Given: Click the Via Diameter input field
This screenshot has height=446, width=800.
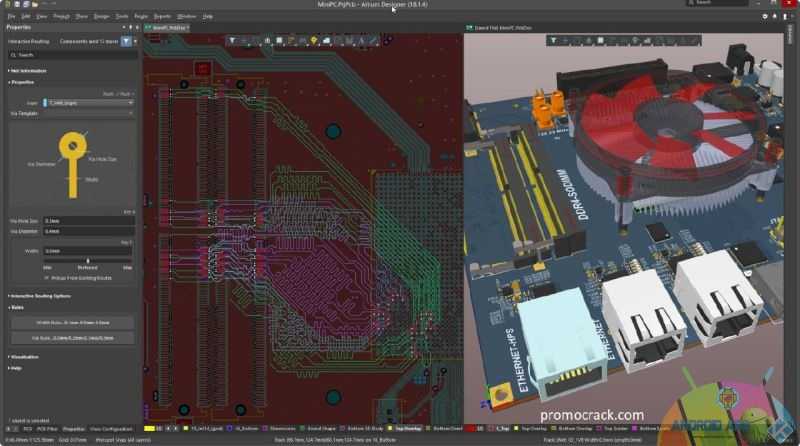Looking at the screenshot, I should (88, 231).
